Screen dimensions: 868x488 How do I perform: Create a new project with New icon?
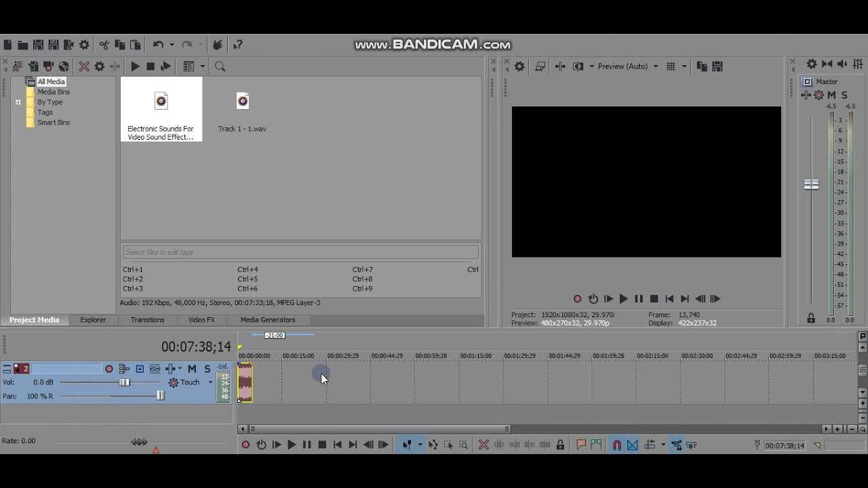pos(7,45)
